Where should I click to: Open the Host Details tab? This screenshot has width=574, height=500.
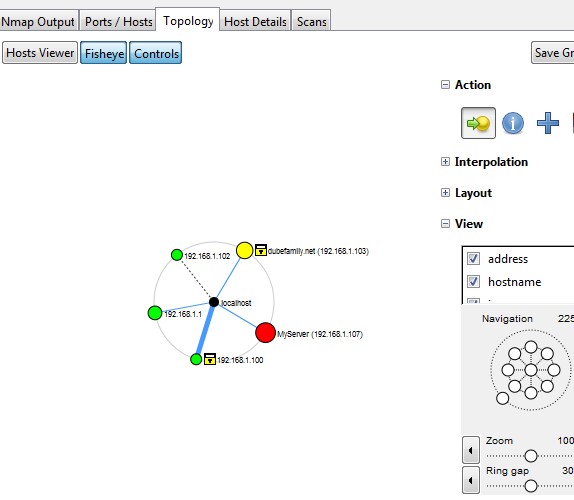[x=255, y=22]
